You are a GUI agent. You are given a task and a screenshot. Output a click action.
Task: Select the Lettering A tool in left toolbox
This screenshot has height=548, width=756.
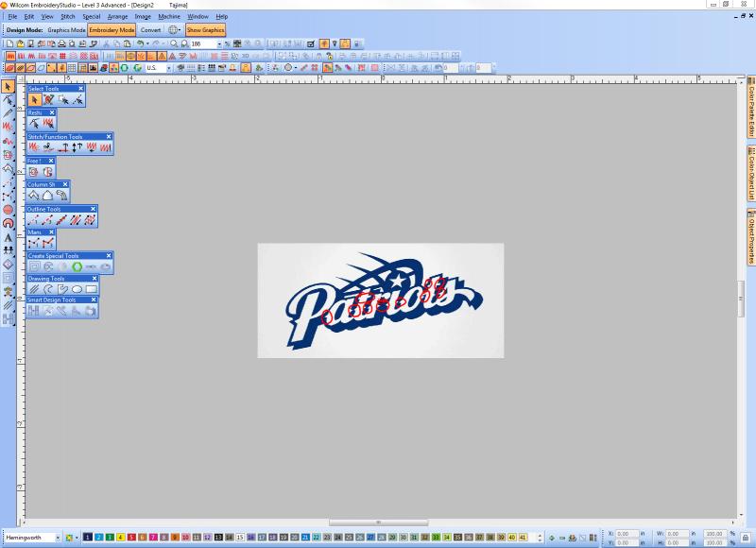(9, 237)
